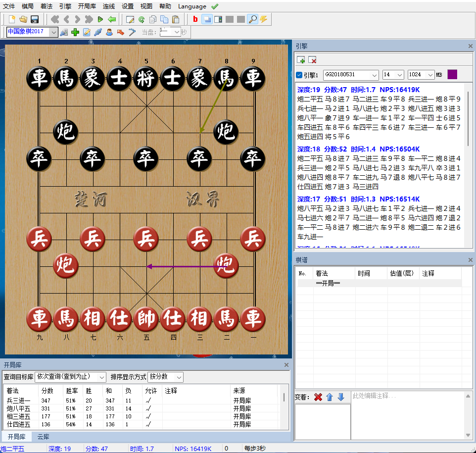
Task: Paste position with clipboard icon
Action: [176, 19]
